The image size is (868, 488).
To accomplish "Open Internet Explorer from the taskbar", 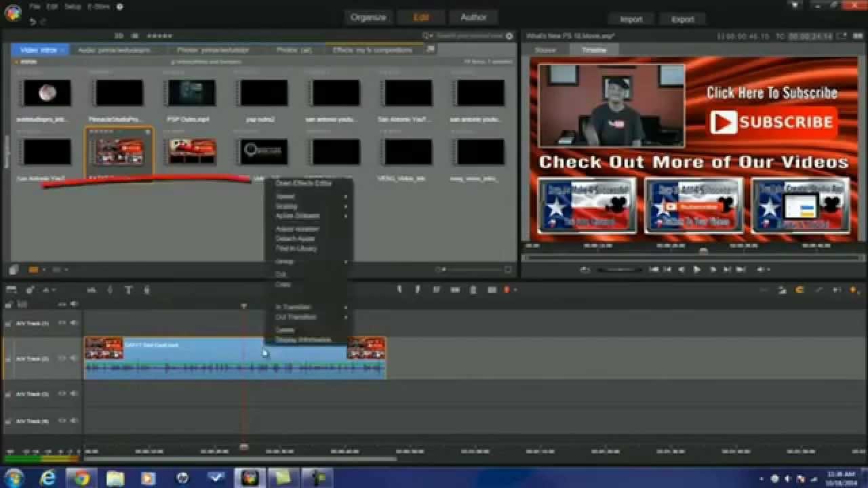I will coord(47,478).
